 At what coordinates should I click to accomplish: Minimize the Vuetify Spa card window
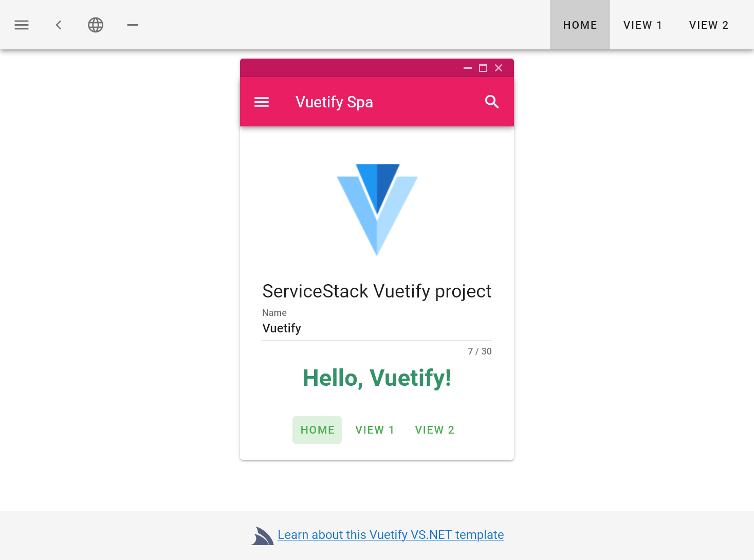(468, 68)
